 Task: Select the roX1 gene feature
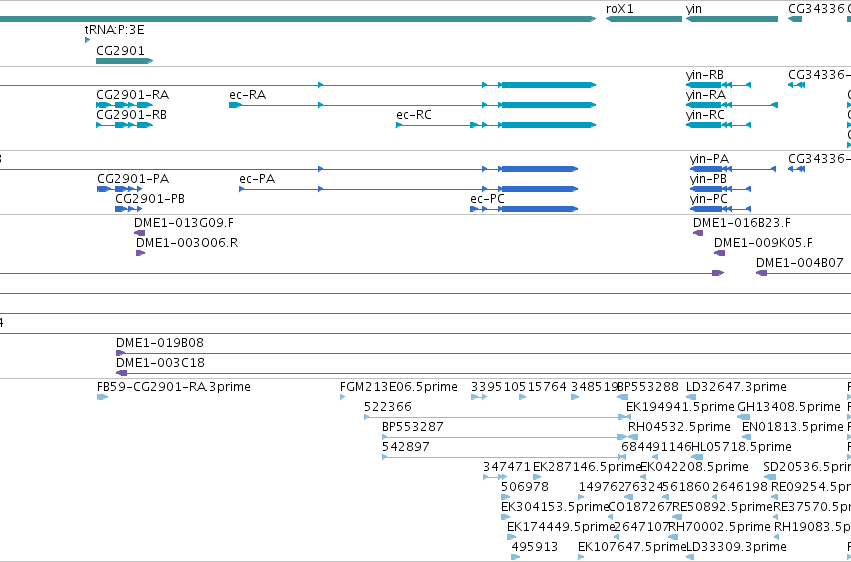[644, 19]
